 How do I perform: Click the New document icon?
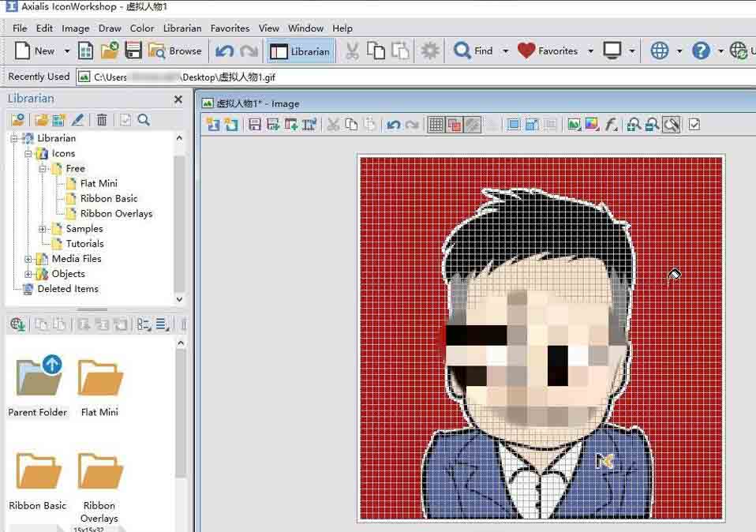click(22, 51)
